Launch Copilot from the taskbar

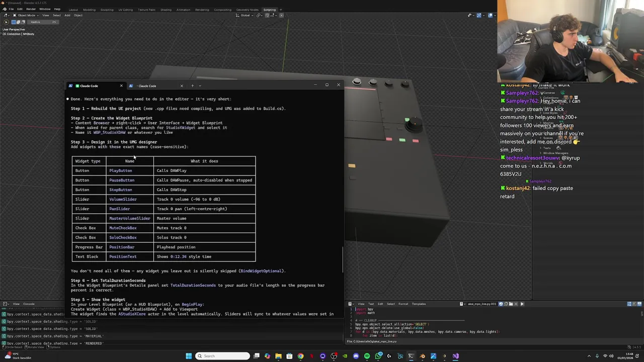pyautogui.click(x=267, y=356)
